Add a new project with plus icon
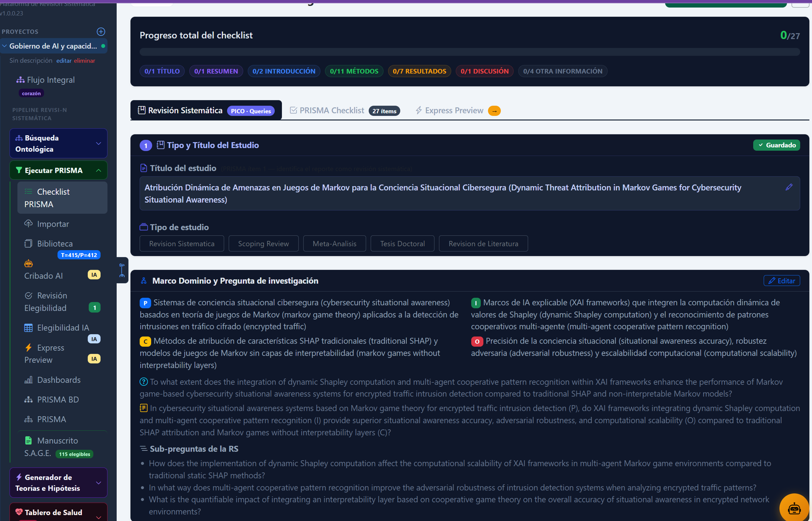 tap(101, 32)
